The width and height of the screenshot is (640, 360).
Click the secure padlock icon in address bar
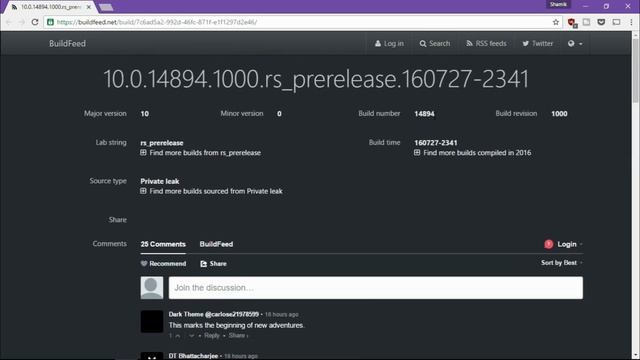click(50, 22)
